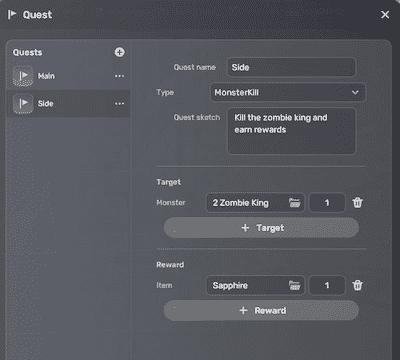
Task: Edit the Sapphire reward quantity field
Action: (327, 285)
